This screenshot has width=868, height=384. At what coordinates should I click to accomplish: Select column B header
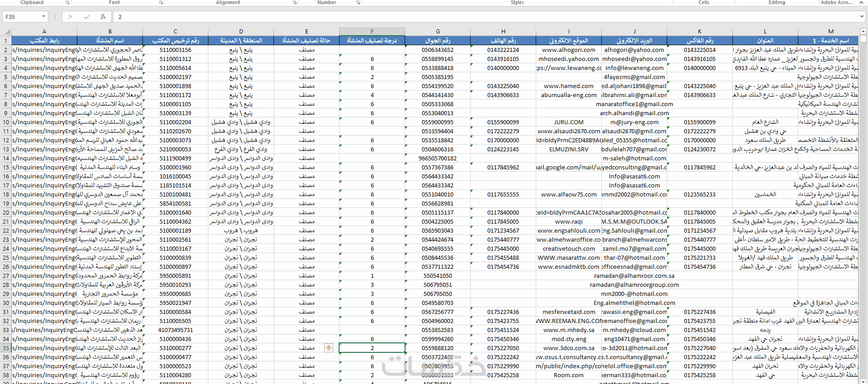(110, 32)
